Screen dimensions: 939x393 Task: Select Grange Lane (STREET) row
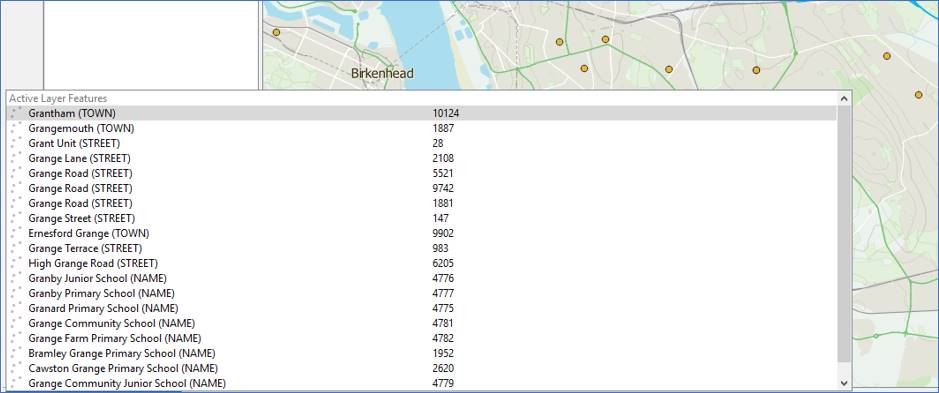[x=422, y=158]
